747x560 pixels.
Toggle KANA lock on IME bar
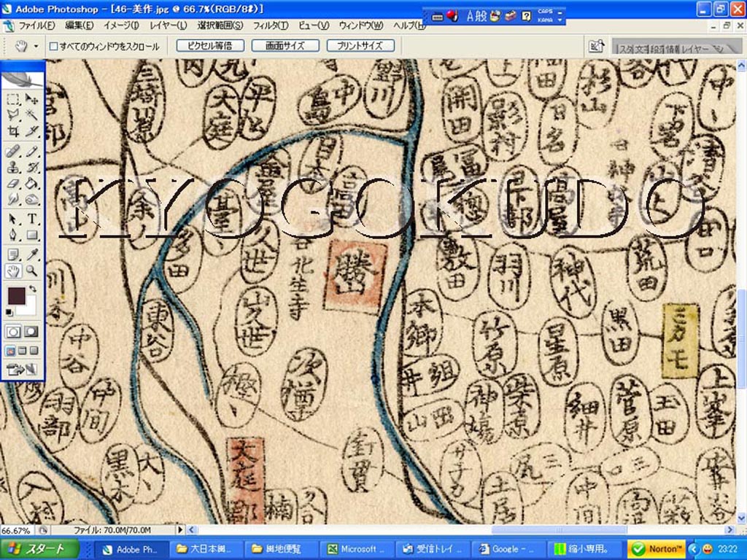click(544, 20)
